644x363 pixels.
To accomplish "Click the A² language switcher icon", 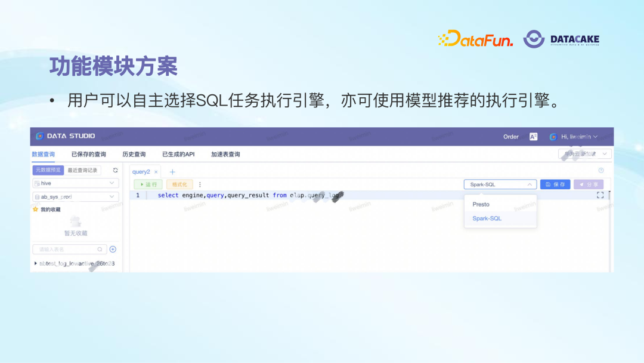I will point(534,136).
